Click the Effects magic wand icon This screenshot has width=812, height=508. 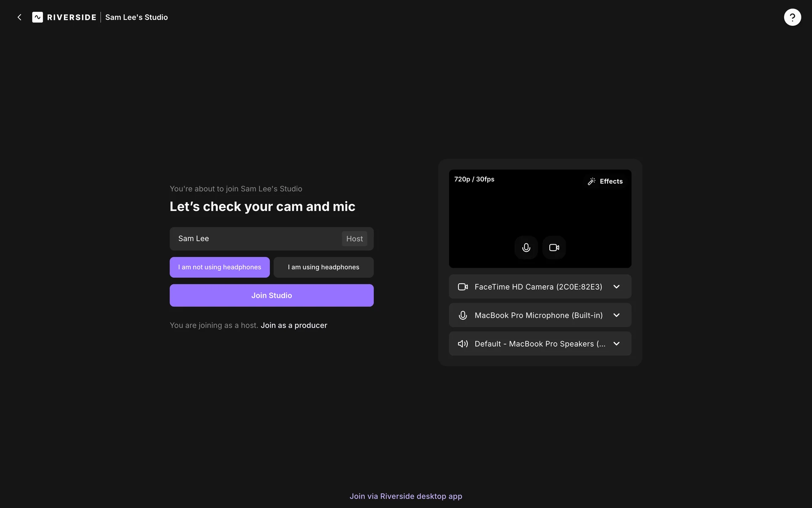tap(591, 181)
